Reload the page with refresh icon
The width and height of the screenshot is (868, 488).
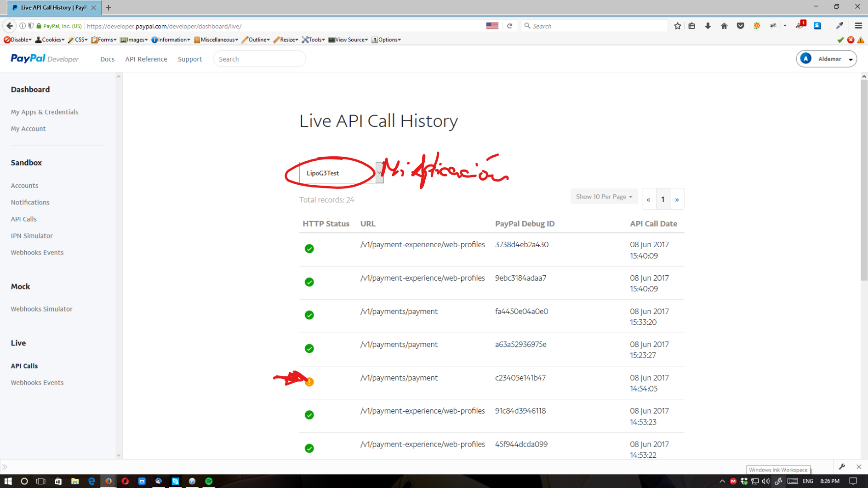[509, 26]
